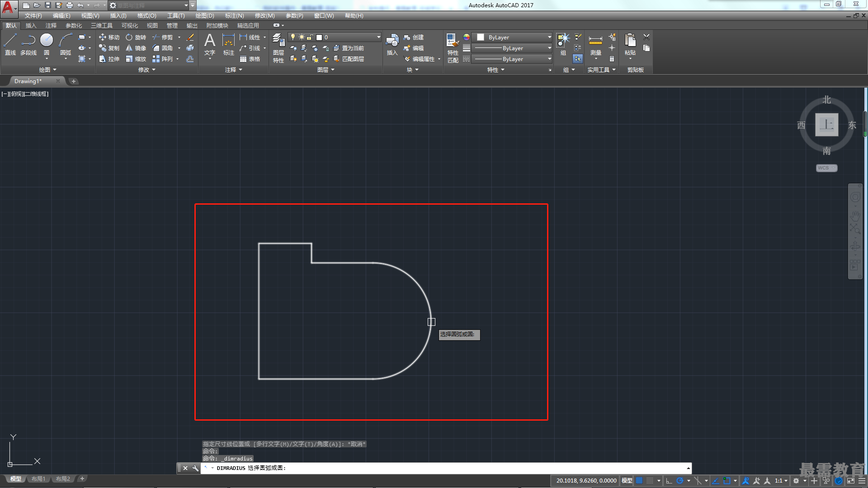
Task: Click the Paste (粘贴) icon
Action: [630, 44]
